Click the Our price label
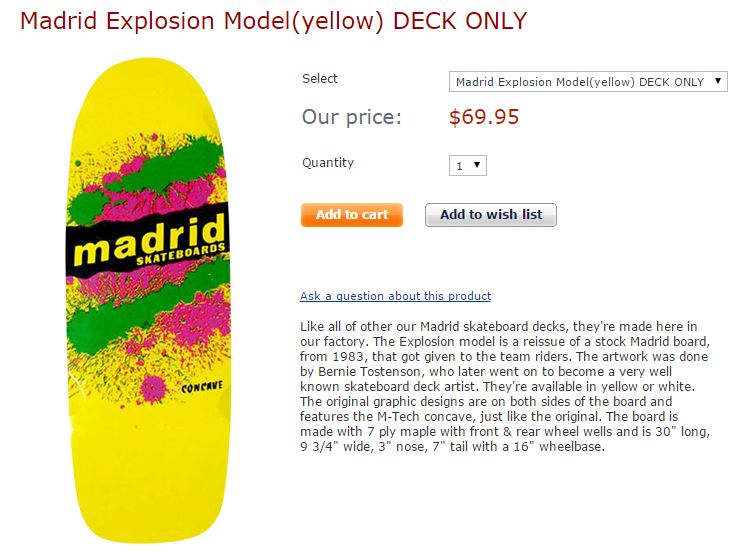 (352, 117)
